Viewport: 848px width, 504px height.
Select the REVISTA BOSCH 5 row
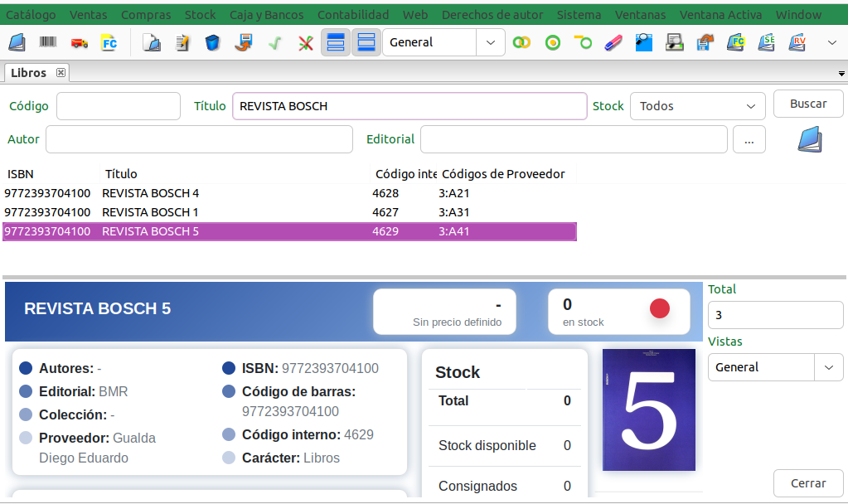point(289,231)
